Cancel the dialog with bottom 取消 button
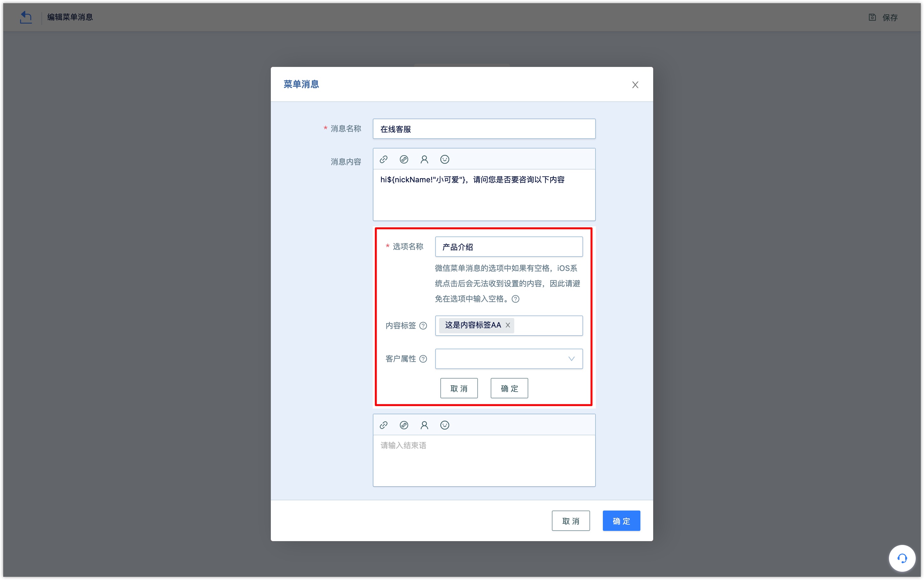The height and width of the screenshot is (580, 924). click(571, 521)
